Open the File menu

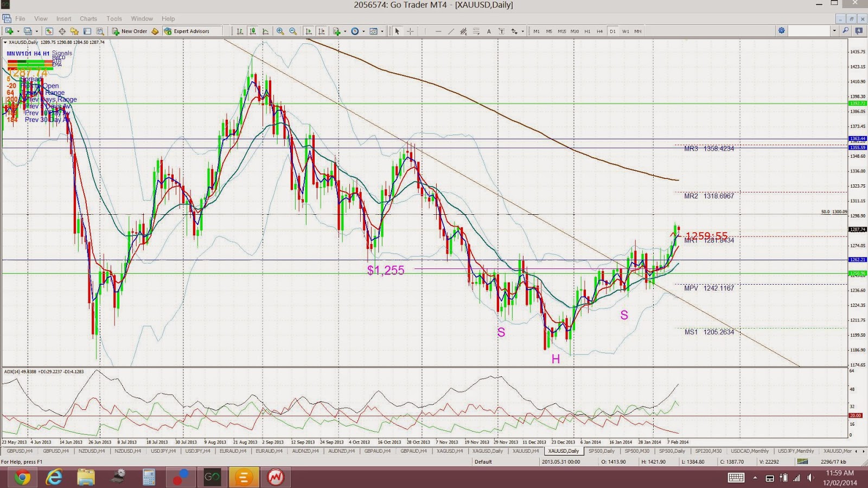pos(20,18)
